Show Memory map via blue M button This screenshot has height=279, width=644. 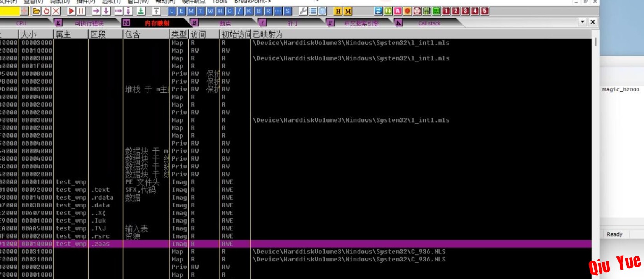pos(191,11)
